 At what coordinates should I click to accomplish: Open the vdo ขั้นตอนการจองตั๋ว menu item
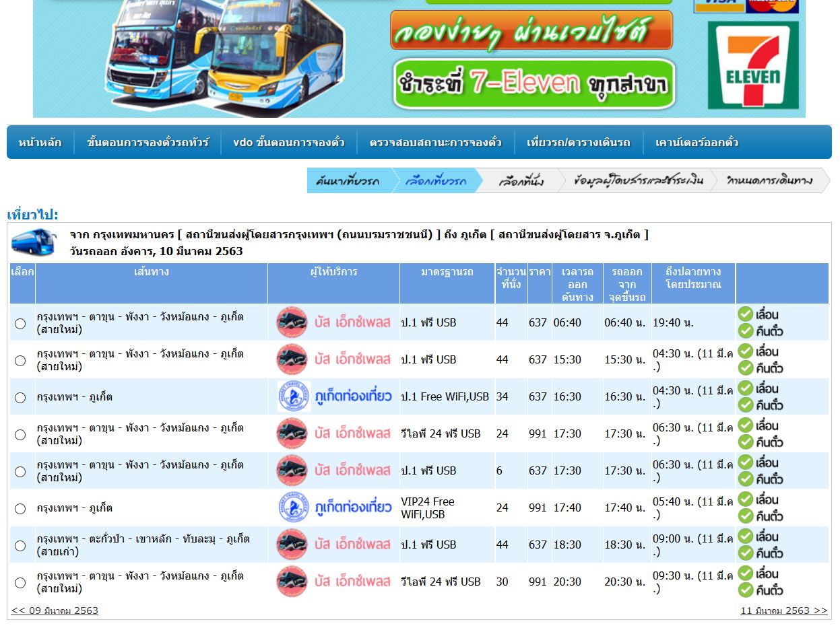(x=289, y=143)
